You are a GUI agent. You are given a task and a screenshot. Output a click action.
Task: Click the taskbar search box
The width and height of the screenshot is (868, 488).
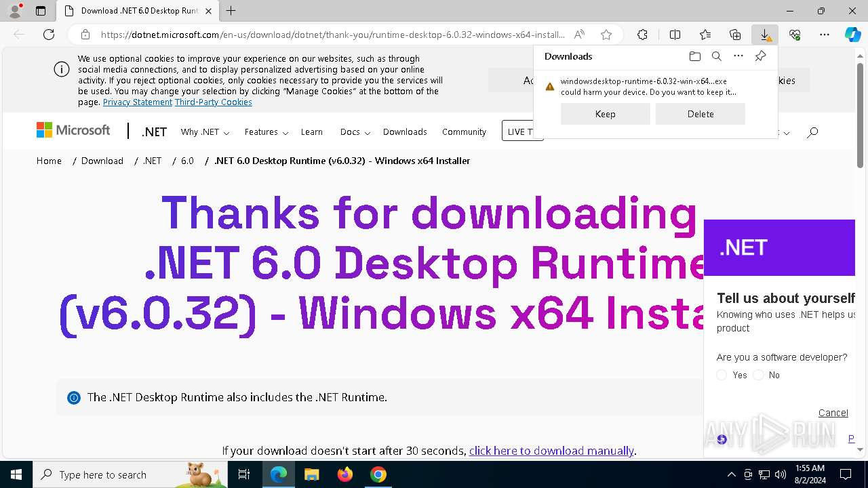point(130,474)
